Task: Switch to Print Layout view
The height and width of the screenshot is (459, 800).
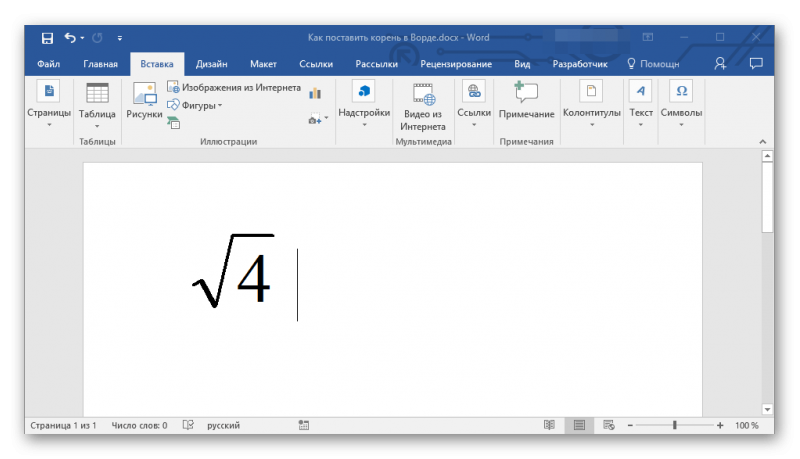Action: 579,425
